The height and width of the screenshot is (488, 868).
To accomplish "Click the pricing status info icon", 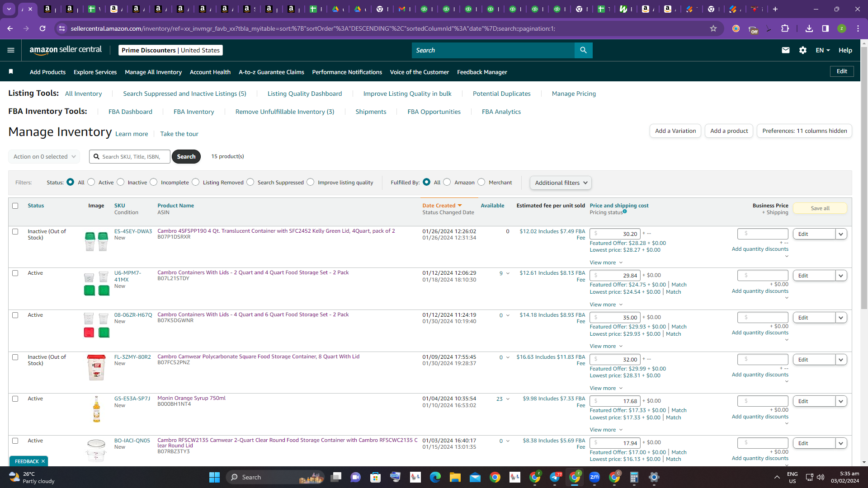I will (625, 211).
